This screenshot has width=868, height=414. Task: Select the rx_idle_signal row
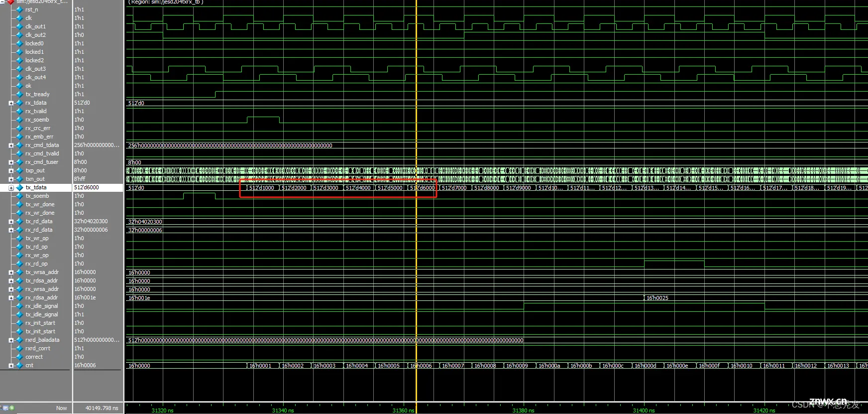coord(42,306)
